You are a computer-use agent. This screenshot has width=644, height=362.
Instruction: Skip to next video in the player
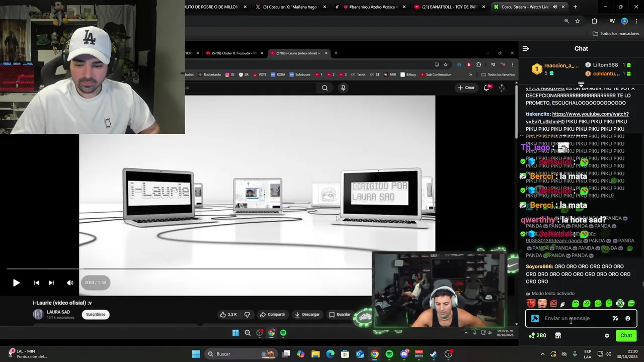(51, 283)
